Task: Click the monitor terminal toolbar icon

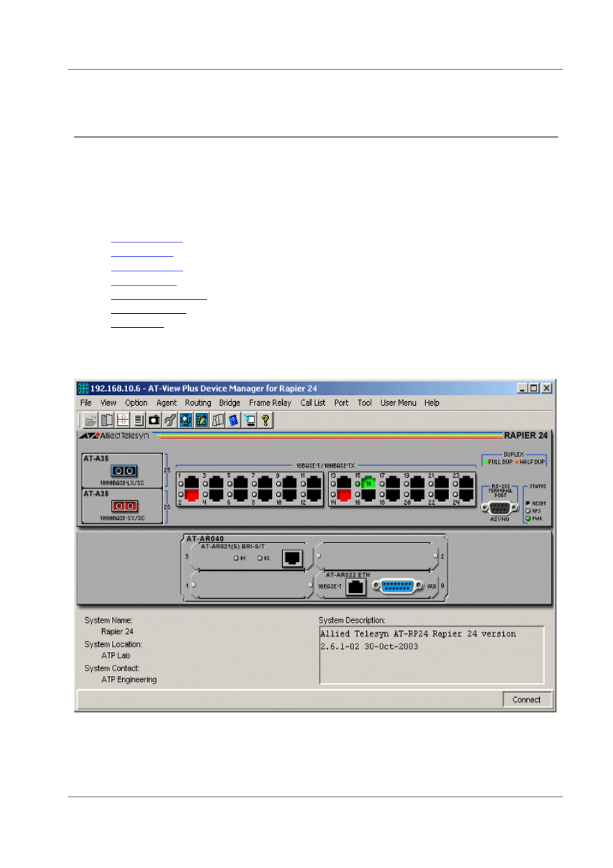Action: (249, 420)
